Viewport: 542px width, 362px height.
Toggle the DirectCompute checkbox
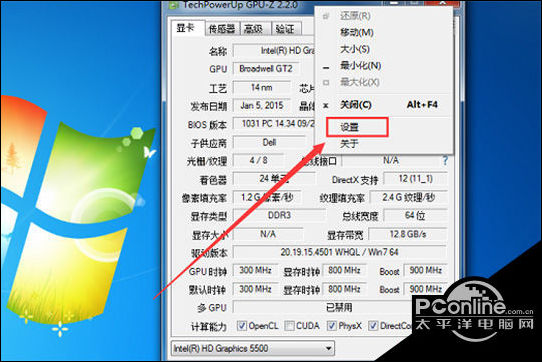[373, 326]
